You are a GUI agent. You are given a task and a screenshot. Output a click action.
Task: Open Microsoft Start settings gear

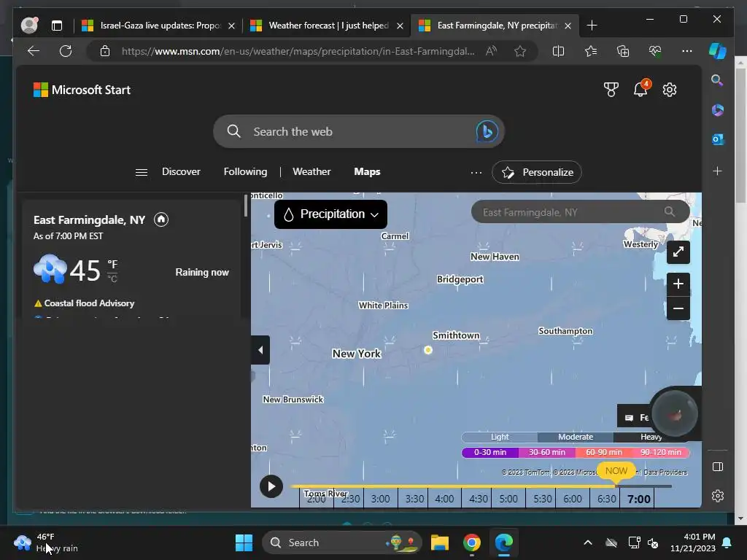670,90
